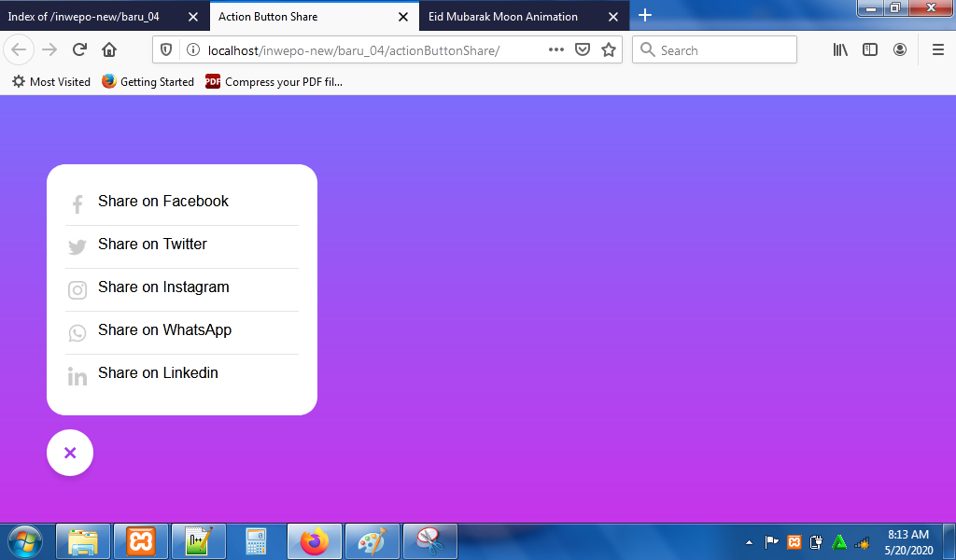The height and width of the screenshot is (560, 956).
Task: Click the Instagram camera icon
Action: [x=77, y=290]
